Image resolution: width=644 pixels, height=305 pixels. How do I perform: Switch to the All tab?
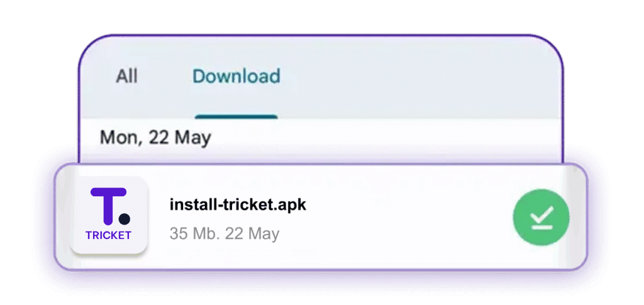126,76
